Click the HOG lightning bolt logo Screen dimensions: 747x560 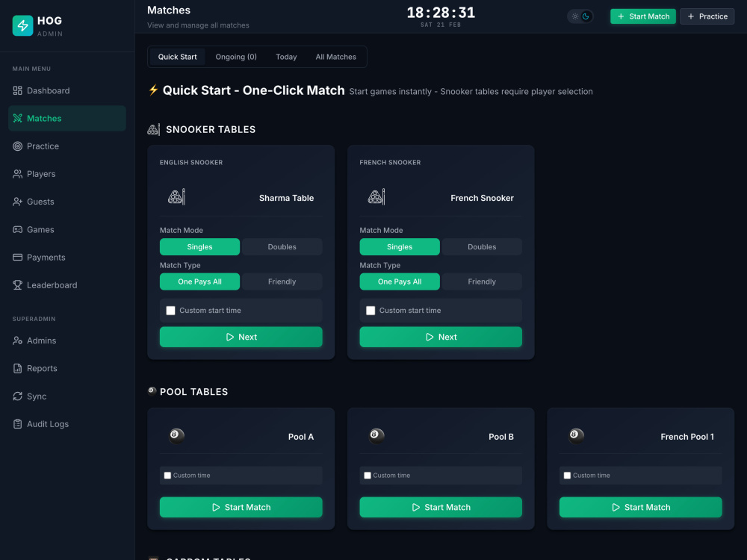pos(22,25)
